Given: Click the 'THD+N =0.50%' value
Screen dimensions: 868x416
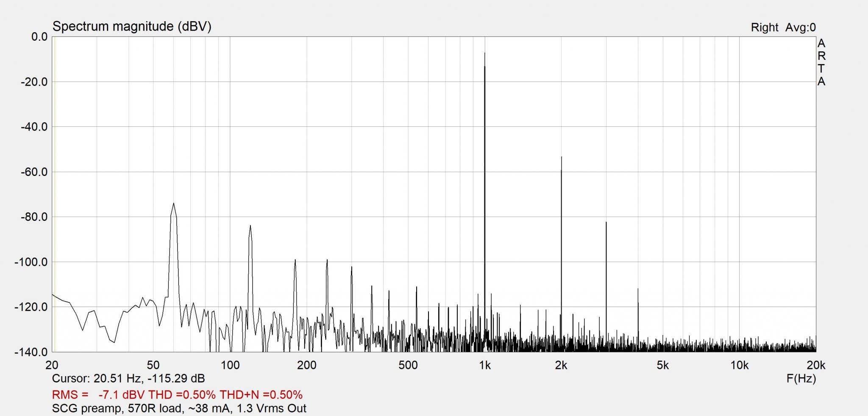Looking at the screenshot, I should pos(261,395).
